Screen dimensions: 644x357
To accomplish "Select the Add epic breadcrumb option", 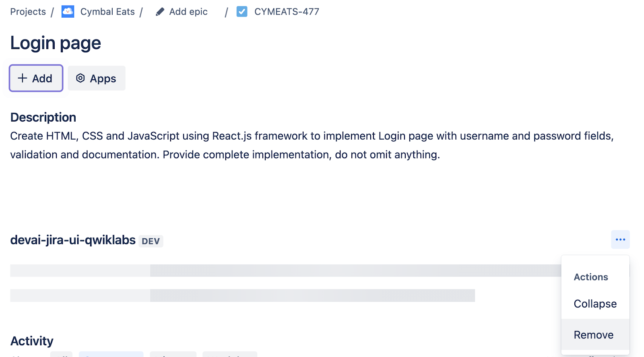I will pos(188,12).
